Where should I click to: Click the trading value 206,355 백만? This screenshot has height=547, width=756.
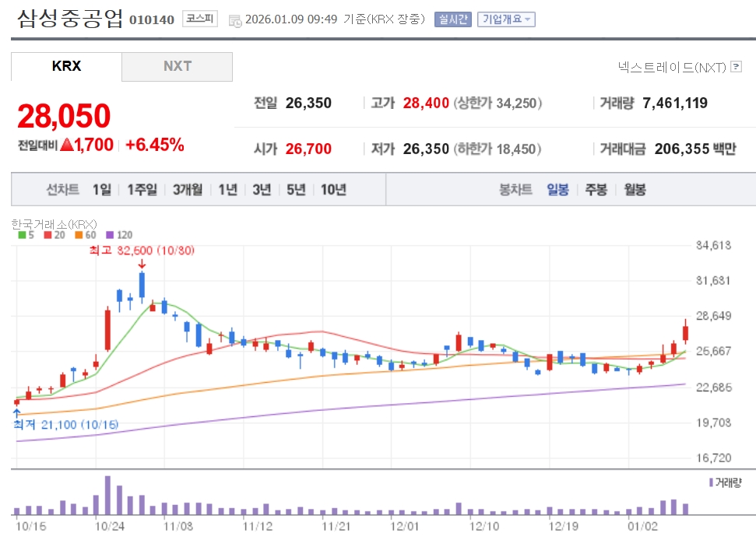(x=694, y=149)
